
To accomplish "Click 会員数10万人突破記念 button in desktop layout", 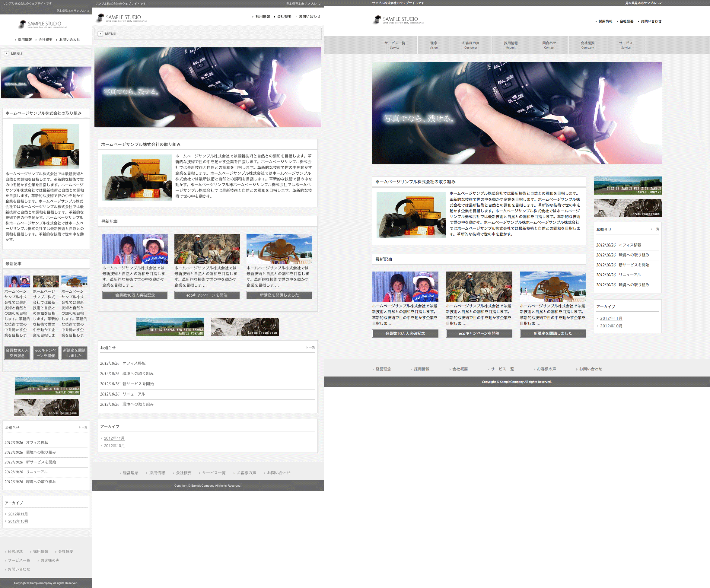I will (x=405, y=333).
